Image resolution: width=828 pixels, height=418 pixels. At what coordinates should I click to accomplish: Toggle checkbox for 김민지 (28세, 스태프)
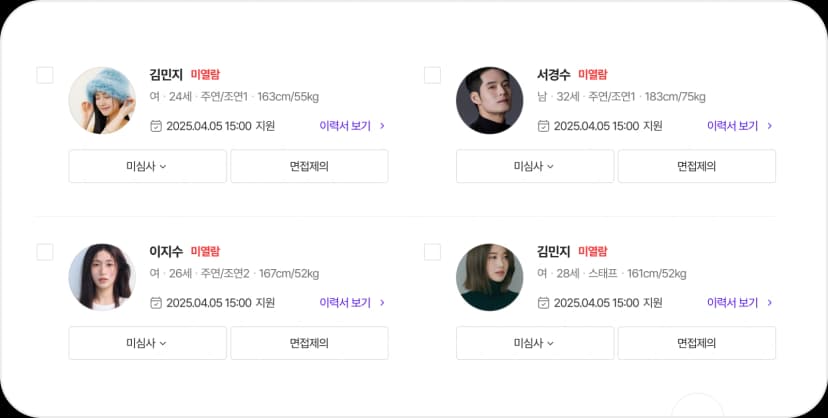432,252
